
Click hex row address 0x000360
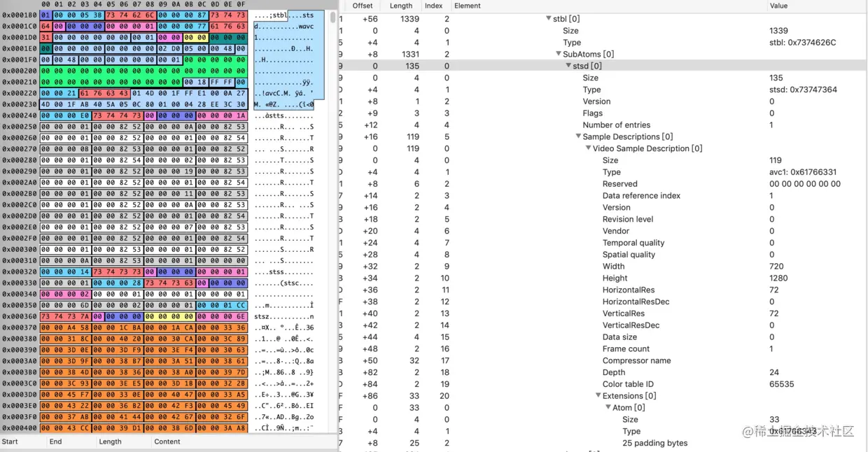click(x=19, y=316)
